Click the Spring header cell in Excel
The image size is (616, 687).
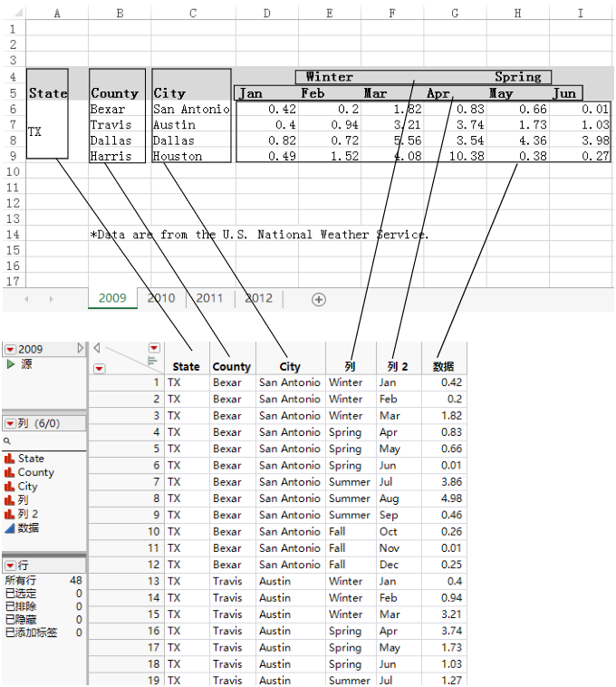[x=518, y=77]
